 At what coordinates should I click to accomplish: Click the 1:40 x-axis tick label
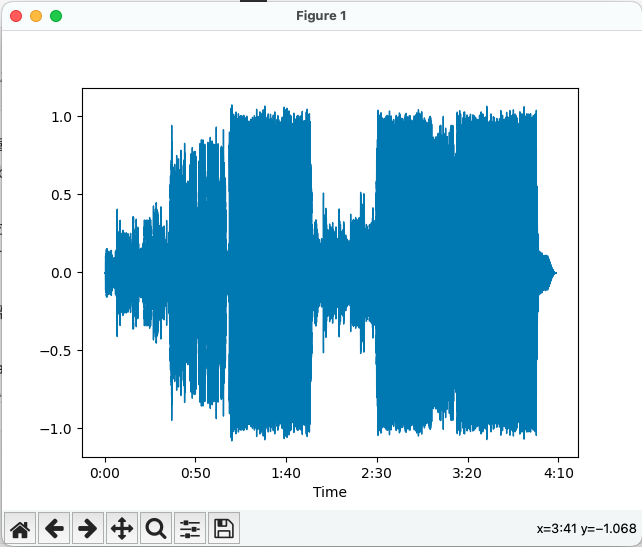coord(286,473)
